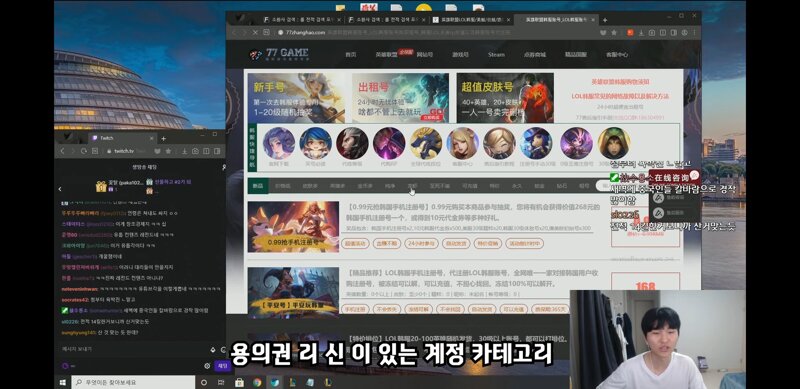Select the first green category tab

coord(258,186)
